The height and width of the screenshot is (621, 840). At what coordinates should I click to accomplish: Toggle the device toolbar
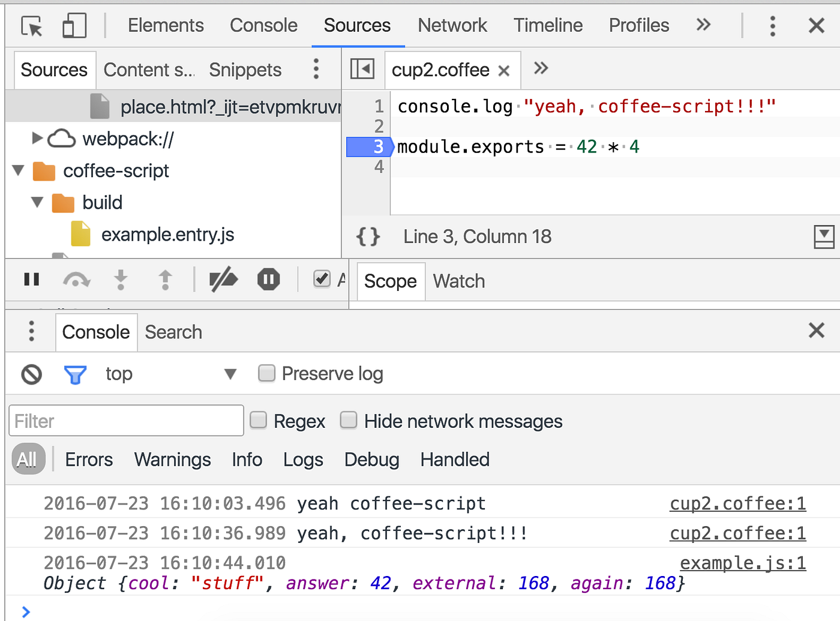point(74,25)
